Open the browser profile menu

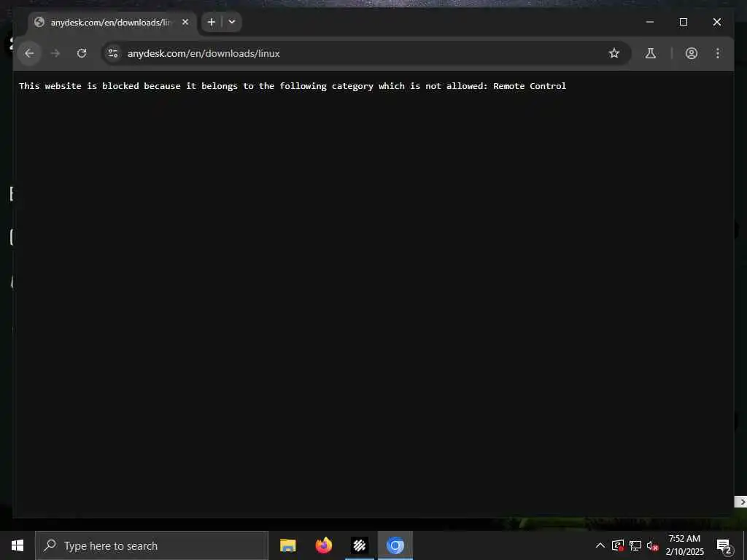click(692, 53)
